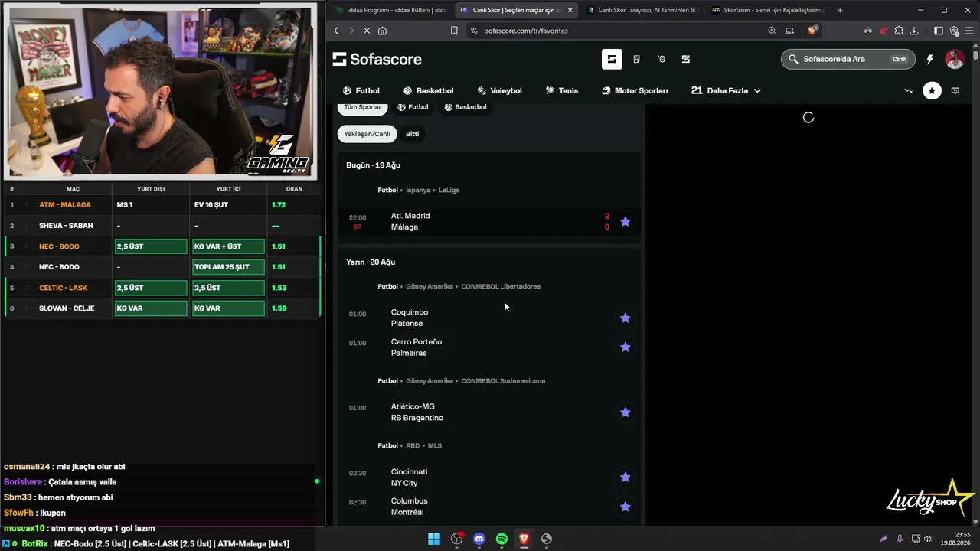The width and height of the screenshot is (980, 551).
Task: Open the zoom magnifier in address bar
Action: click(772, 31)
